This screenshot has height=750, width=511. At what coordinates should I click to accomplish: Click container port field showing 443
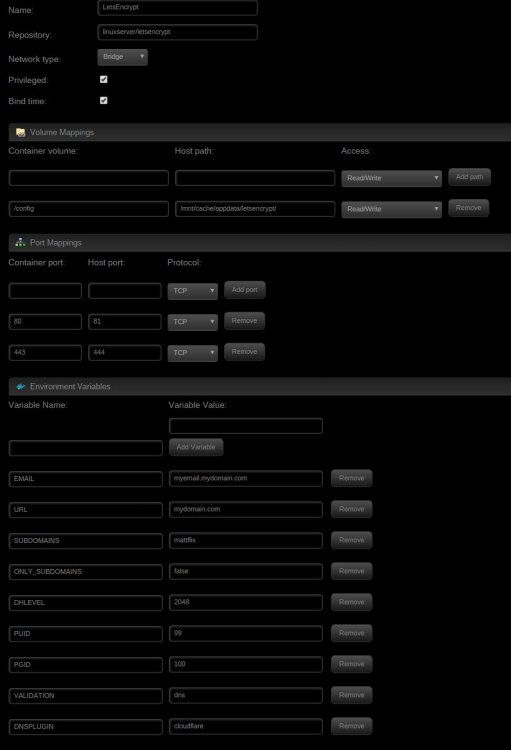point(45,353)
